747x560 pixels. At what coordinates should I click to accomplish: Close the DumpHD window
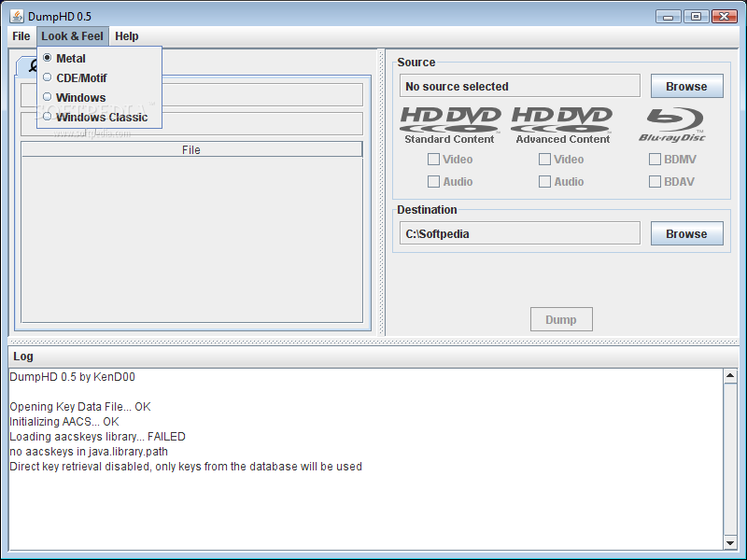(725, 17)
